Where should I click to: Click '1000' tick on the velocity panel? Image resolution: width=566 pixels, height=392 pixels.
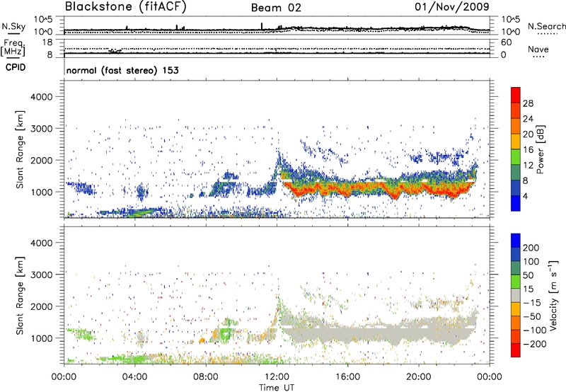pyautogui.click(x=41, y=338)
